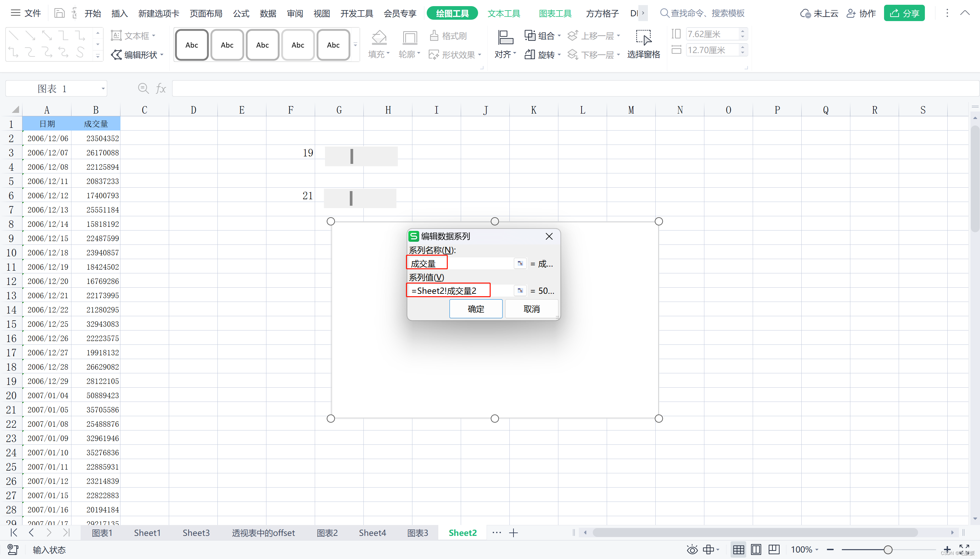Open the 轮廓 outline tool
This screenshot has height=559, width=980.
pos(409,45)
